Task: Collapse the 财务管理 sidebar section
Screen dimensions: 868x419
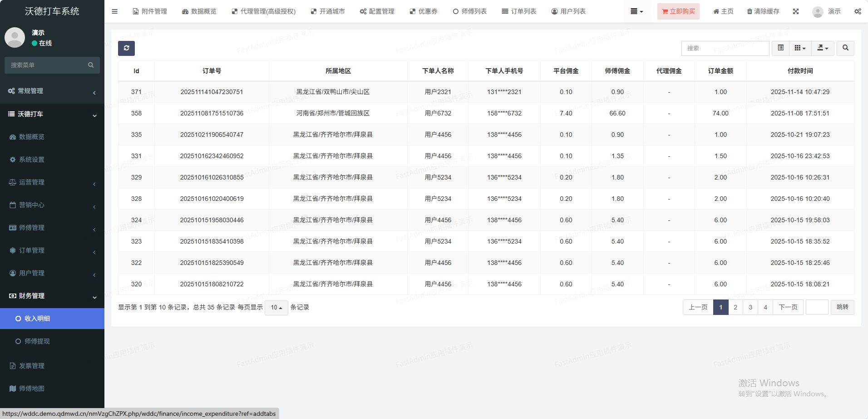Action: pos(52,296)
